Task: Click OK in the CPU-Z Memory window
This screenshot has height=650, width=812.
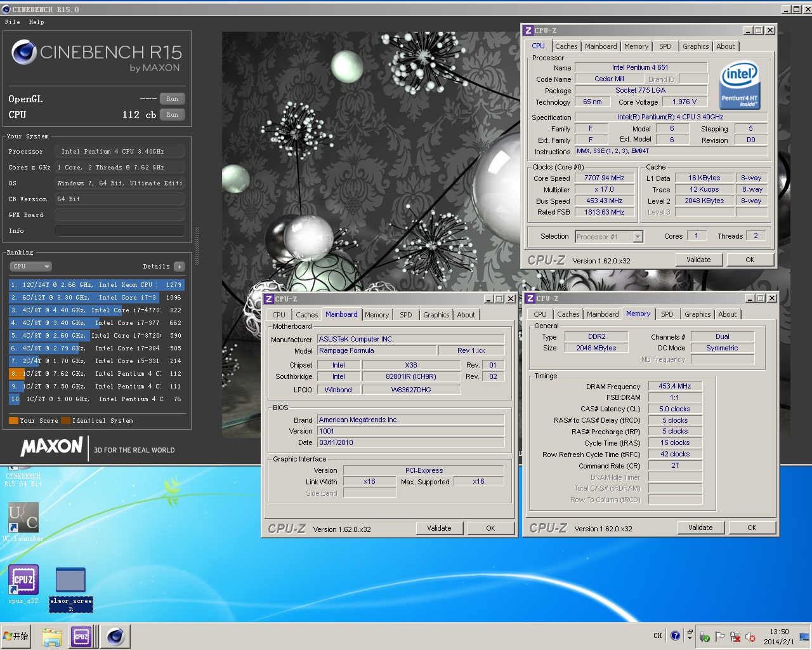Action: (x=752, y=527)
